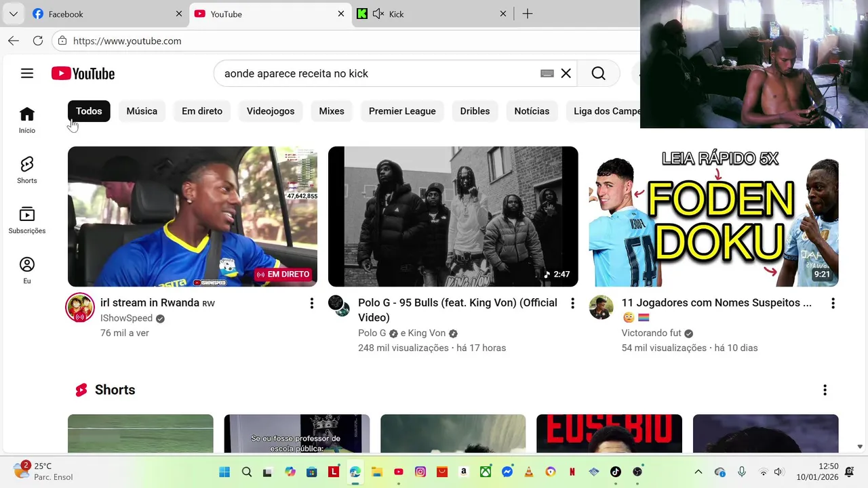
Task: Click the YouTube logo
Action: [83, 73]
